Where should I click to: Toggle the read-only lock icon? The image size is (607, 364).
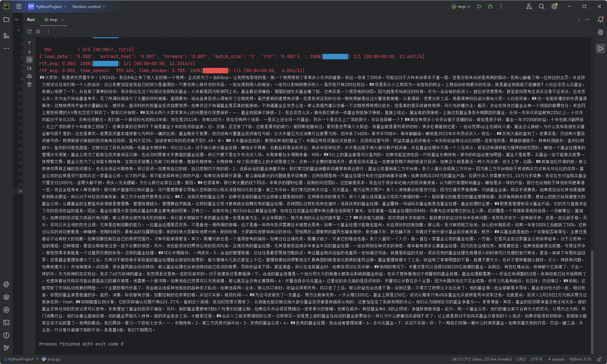click(599, 359)
